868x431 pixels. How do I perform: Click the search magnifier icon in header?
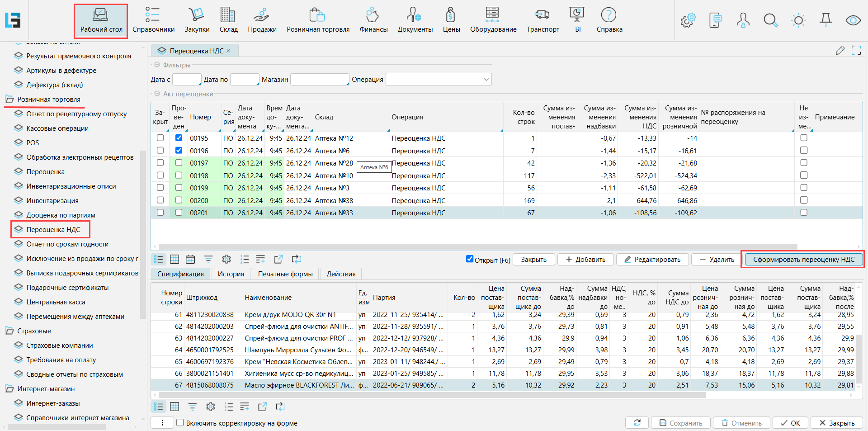tap(770, 20)
